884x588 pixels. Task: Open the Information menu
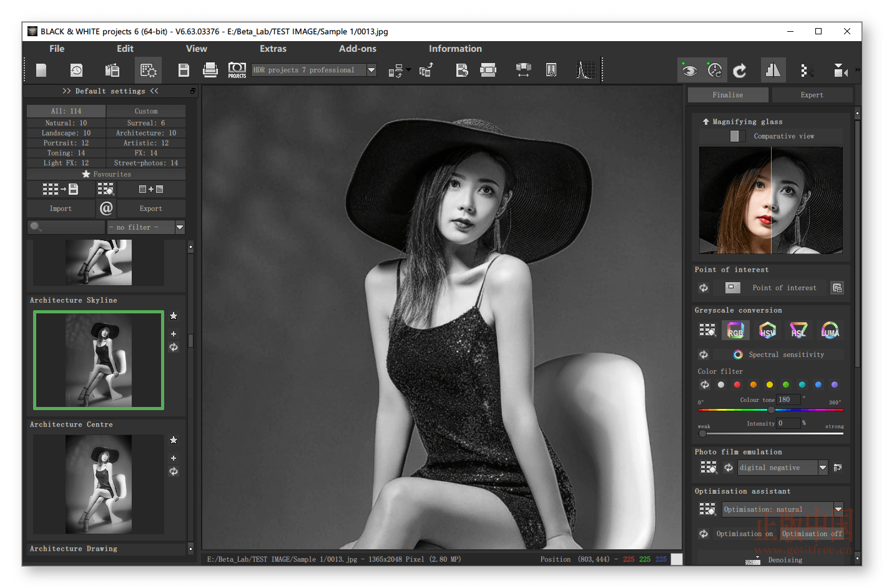click(455, 49)
